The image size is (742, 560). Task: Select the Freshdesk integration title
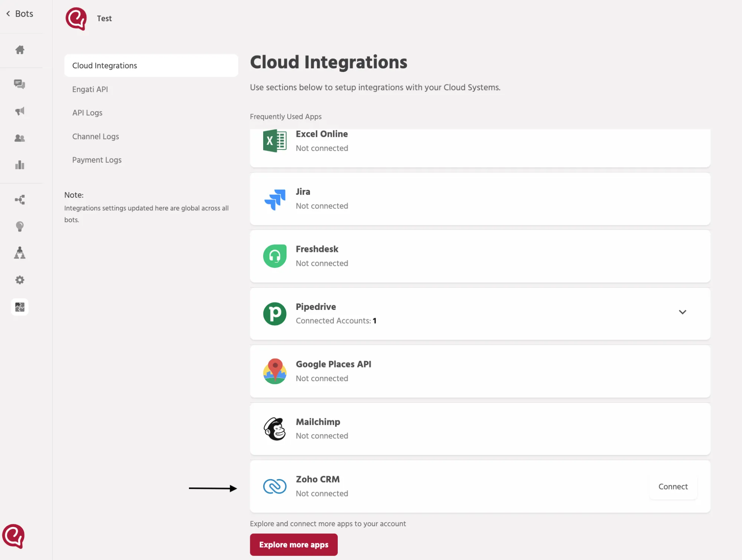click(317, 249)
